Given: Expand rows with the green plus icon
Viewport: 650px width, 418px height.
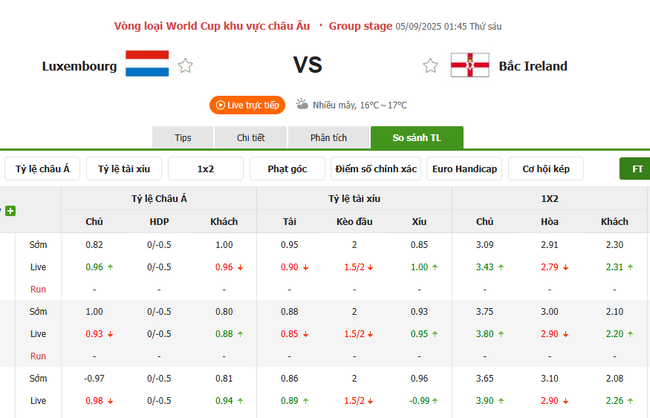Looking at the screenshot, I should coord(10,211).
